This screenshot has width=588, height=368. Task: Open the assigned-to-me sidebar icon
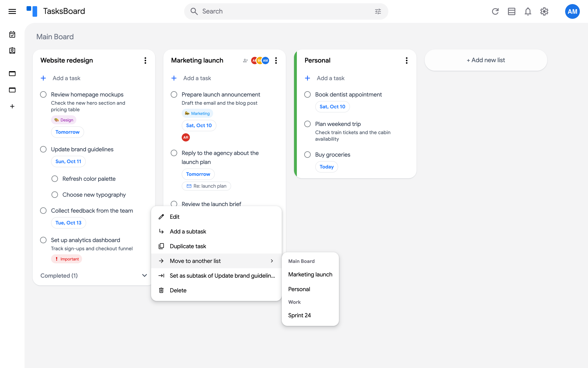click(x=12, y=51)
